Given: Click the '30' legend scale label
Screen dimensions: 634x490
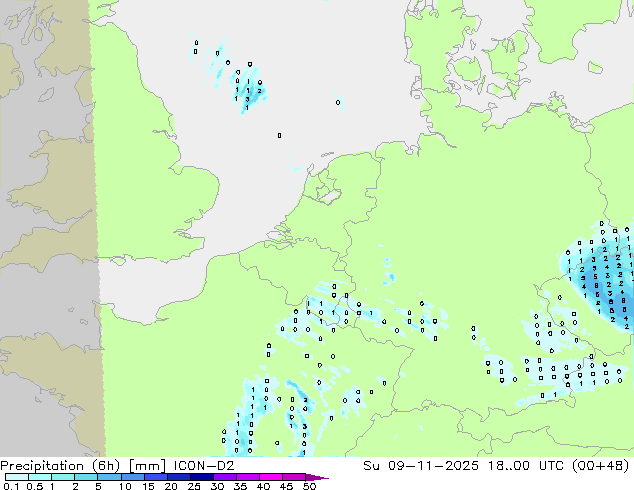Looking at the screenshot, I should click(217, 486).
